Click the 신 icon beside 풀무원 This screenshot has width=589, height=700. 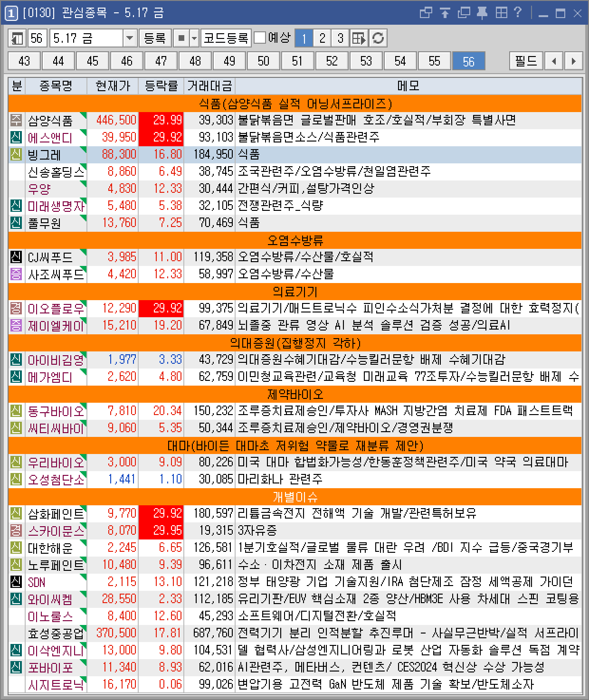pyautogui.click(x=16, y=223)
